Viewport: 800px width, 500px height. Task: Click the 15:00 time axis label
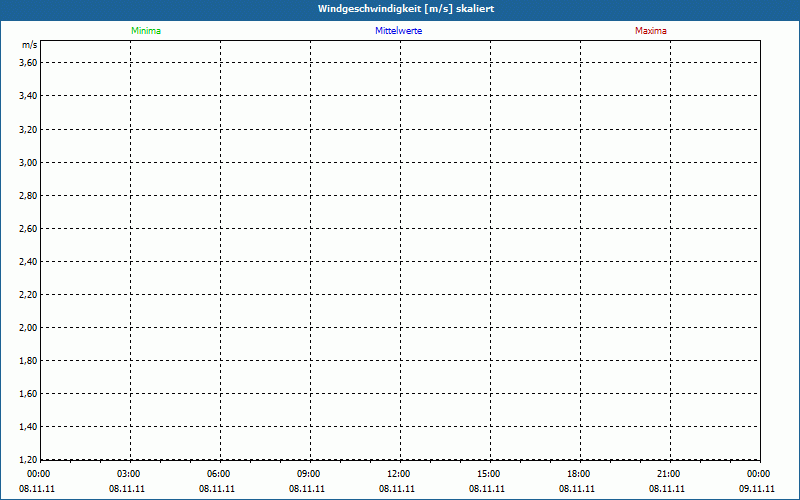(x=489, y=474)
